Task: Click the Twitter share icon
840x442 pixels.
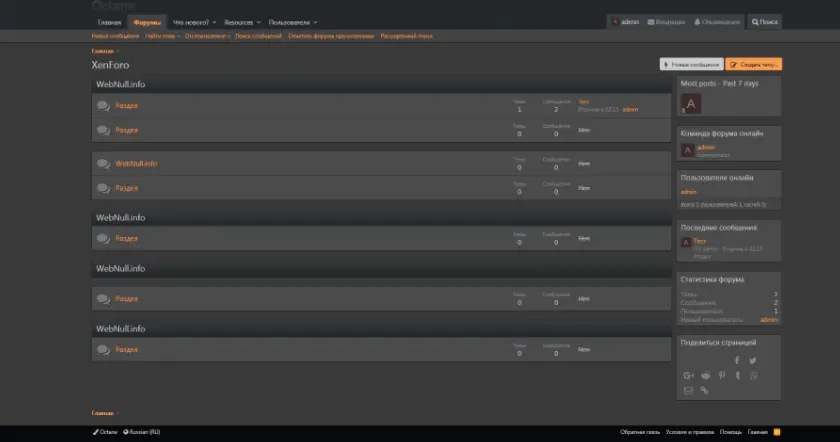Action: tap(753, 361)
